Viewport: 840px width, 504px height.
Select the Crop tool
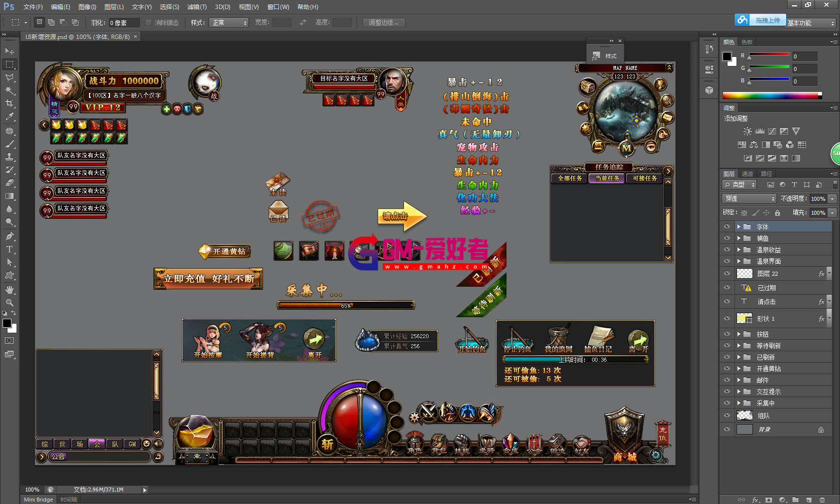9,103
